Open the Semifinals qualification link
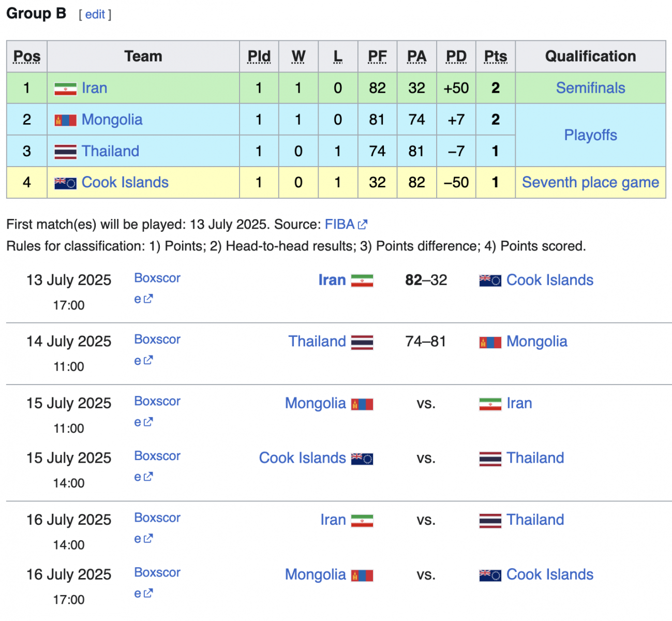Image resolution: width=672 pixels, height=621 pixels. tap(590, 88)
